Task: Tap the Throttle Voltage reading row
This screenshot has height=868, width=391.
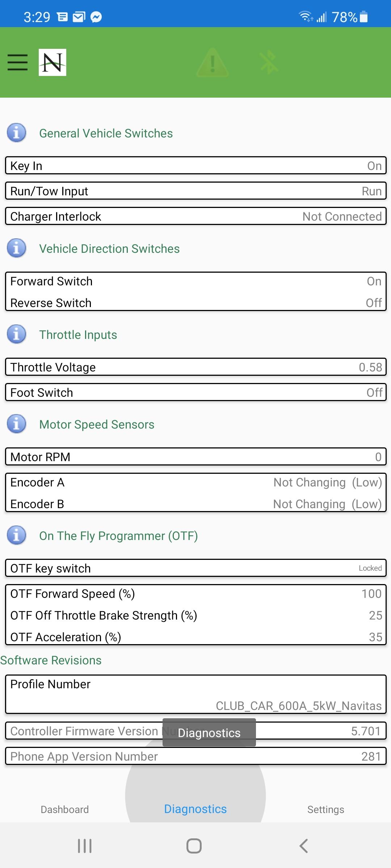Action: pyautogui.click(x=195, y=367)
